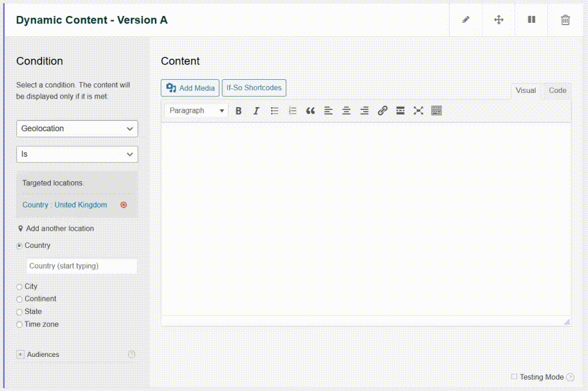Image resolution: width=588 pixels, height=391 pixels.
Task: Click the Add Media button
Action: click(x=190, y=88)
